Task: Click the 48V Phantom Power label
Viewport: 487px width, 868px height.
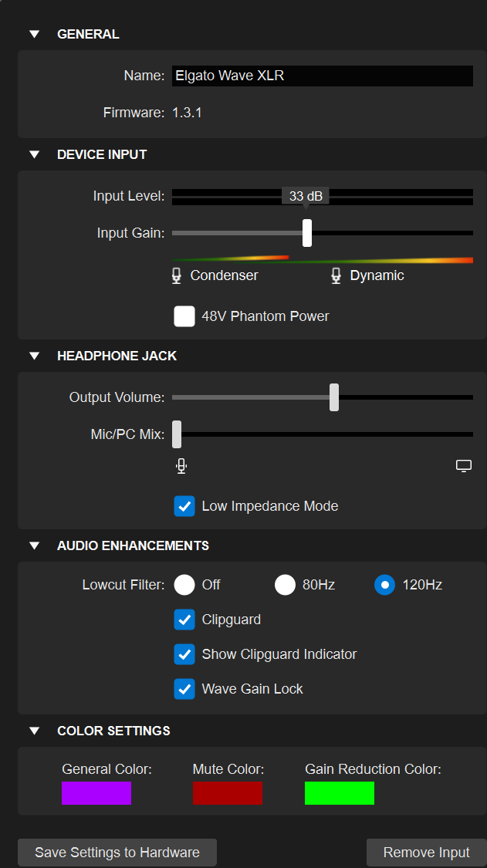Action: tap(265, 316)
